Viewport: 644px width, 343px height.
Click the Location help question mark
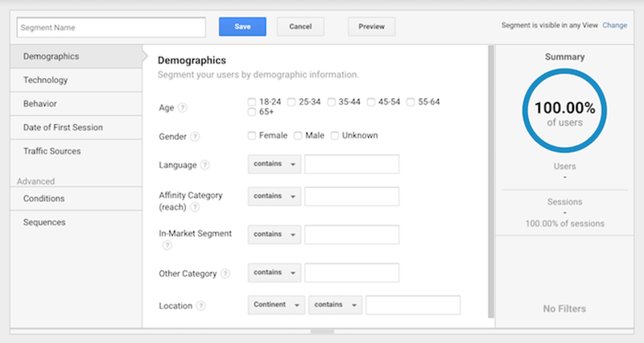[x=200, y=306]
